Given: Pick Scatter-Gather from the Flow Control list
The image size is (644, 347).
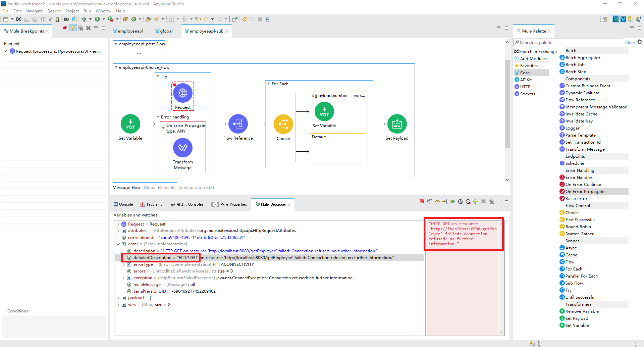Looking at the screenshot, I should (x=579, y=234).
